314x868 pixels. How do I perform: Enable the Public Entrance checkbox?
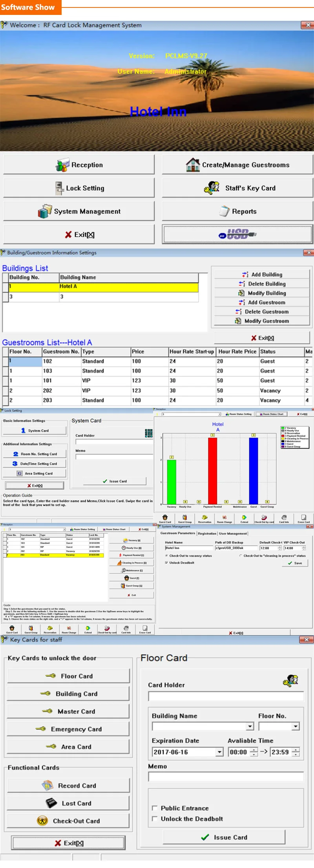[155, 808]
